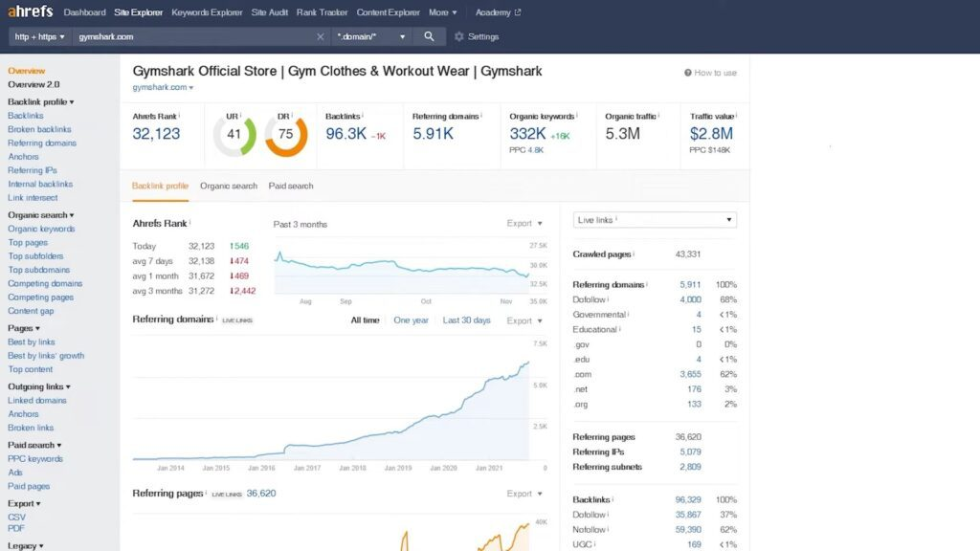Open the Live links dropdown
Screen dimensions: 980x551
pos(655,220)
